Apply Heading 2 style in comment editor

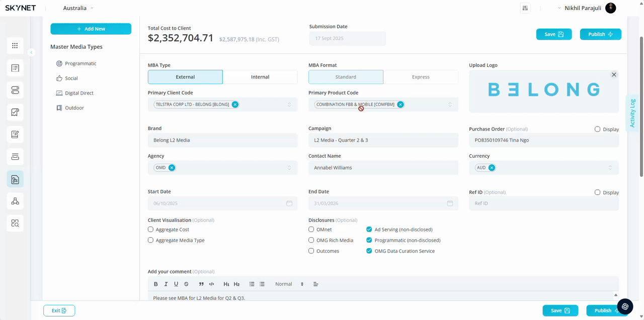point(236,284)
